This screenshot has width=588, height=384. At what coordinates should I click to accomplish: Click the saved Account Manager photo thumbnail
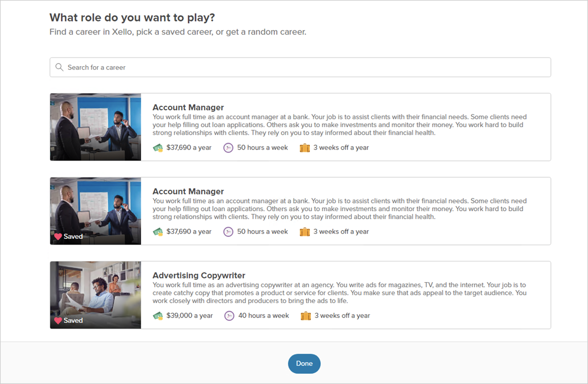[95, 208]
